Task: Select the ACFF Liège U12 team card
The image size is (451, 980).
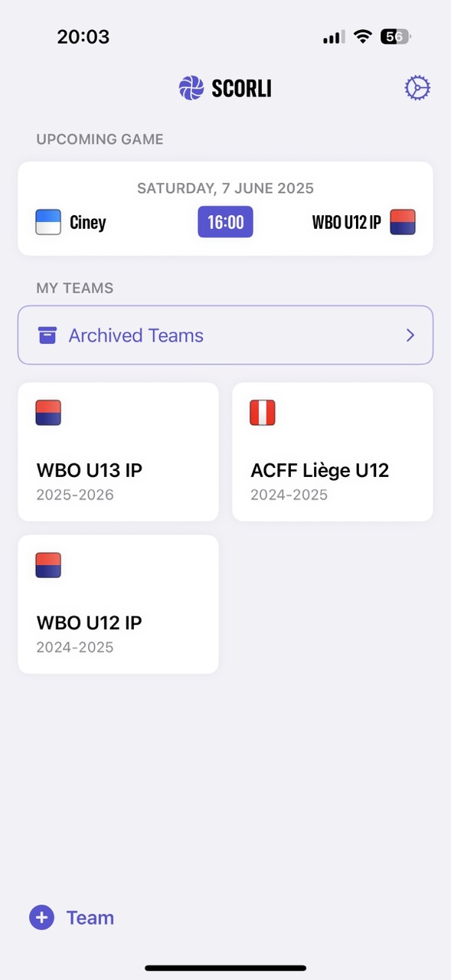Action: (332, 452)
